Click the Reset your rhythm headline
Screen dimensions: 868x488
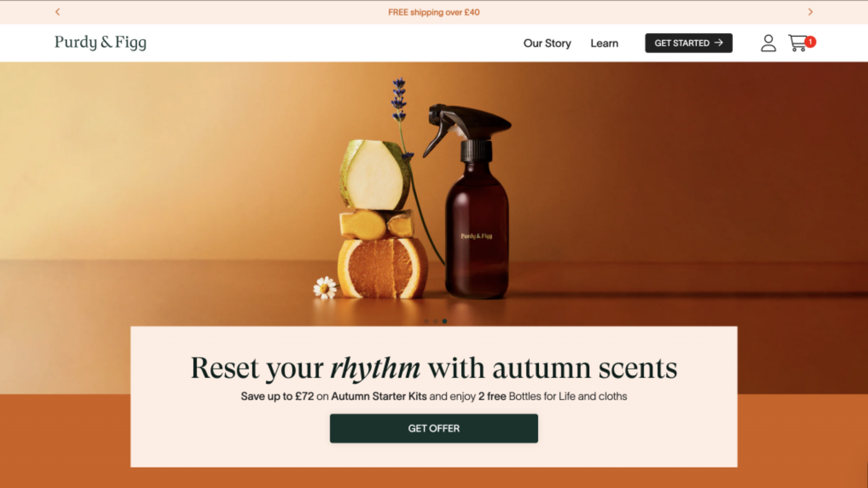(x=434, y=368)
